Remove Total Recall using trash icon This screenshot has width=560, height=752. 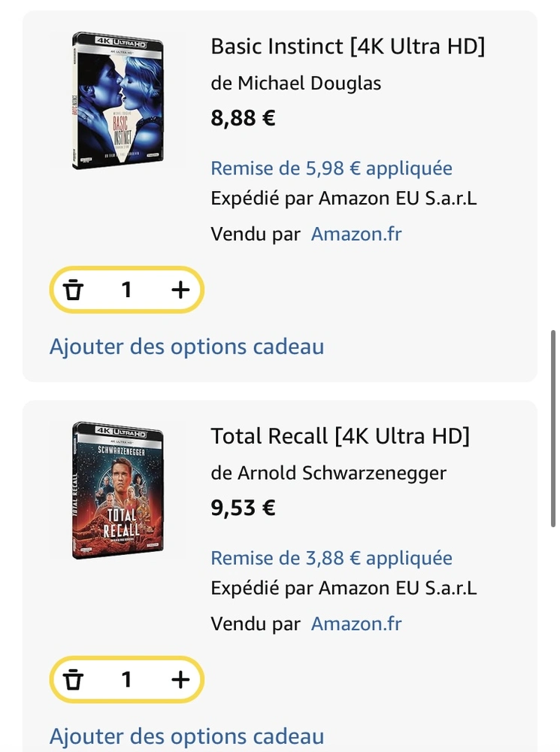pyautogui.click(x=74, y=679)
